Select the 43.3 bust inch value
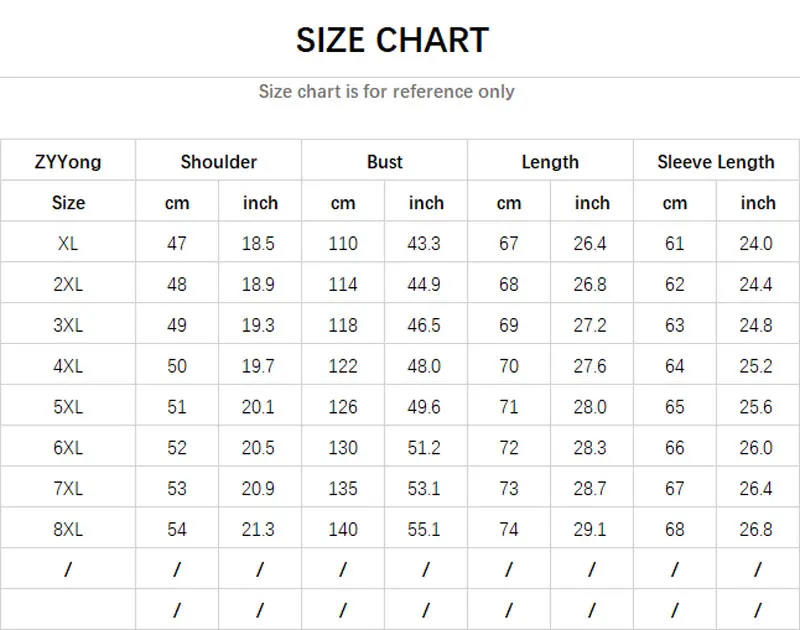 tap(425, 243)
